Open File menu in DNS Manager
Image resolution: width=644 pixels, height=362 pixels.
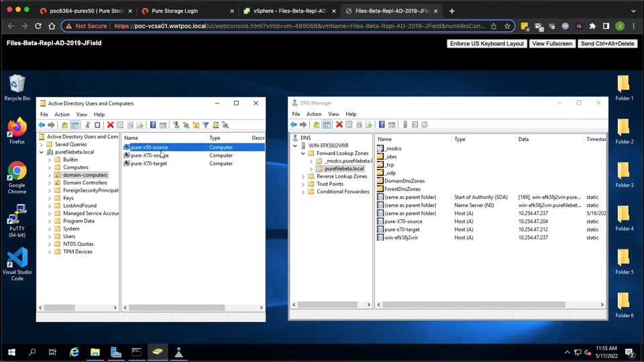pyautogui.click(x=296, y=114)
